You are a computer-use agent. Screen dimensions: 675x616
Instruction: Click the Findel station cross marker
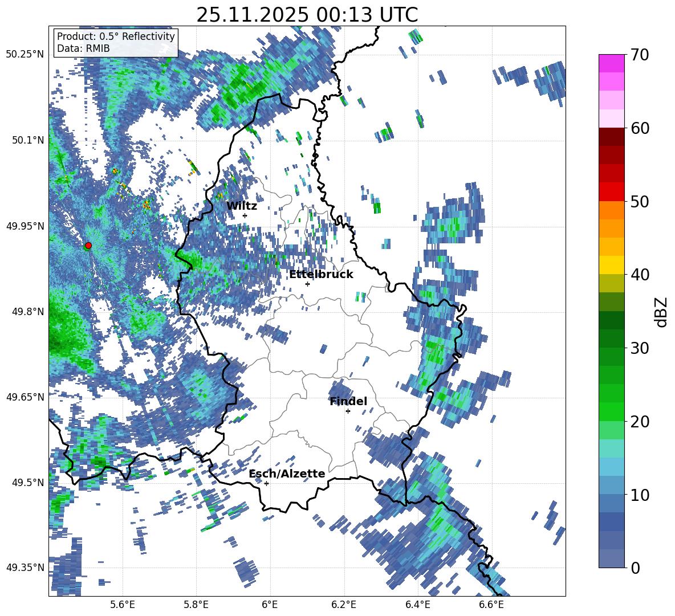(348, 411)
